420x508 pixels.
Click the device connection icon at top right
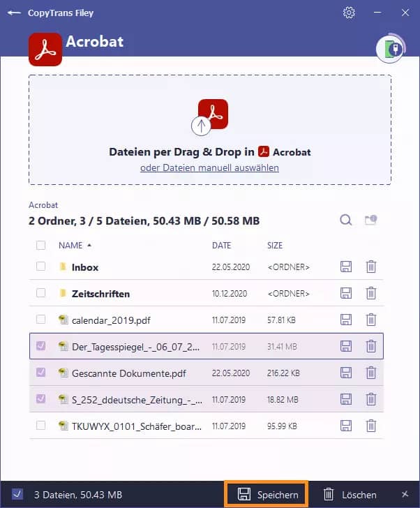tap(391, 50)
